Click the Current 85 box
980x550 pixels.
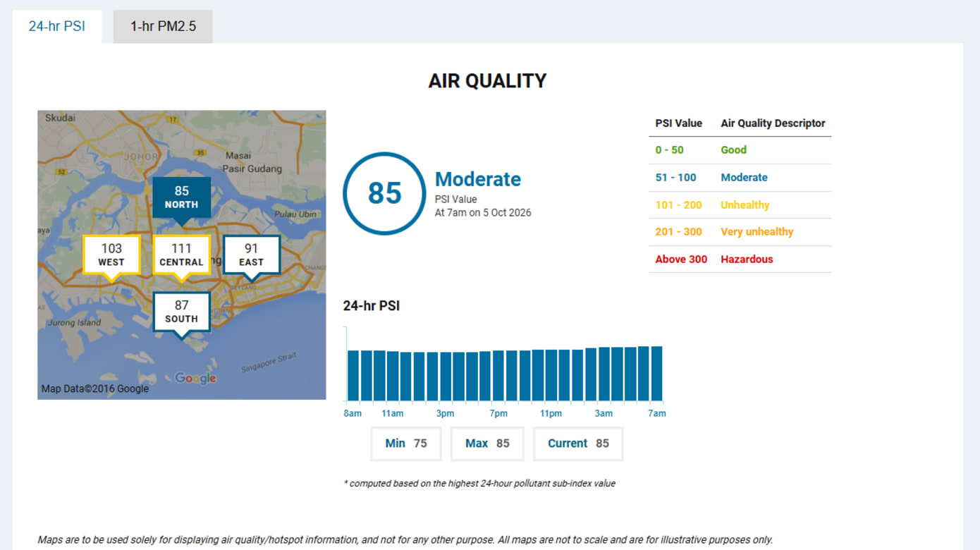[x=578, y=444]
